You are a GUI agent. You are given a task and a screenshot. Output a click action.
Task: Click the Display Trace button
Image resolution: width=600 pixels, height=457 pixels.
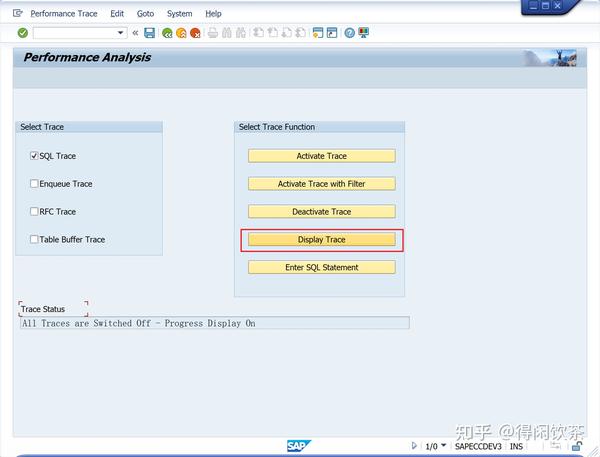point(321,240)
